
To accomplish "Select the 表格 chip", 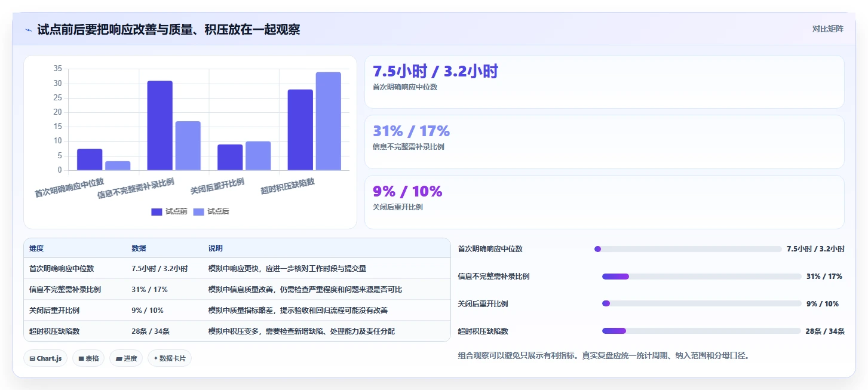I will click(x=88, y=358).
